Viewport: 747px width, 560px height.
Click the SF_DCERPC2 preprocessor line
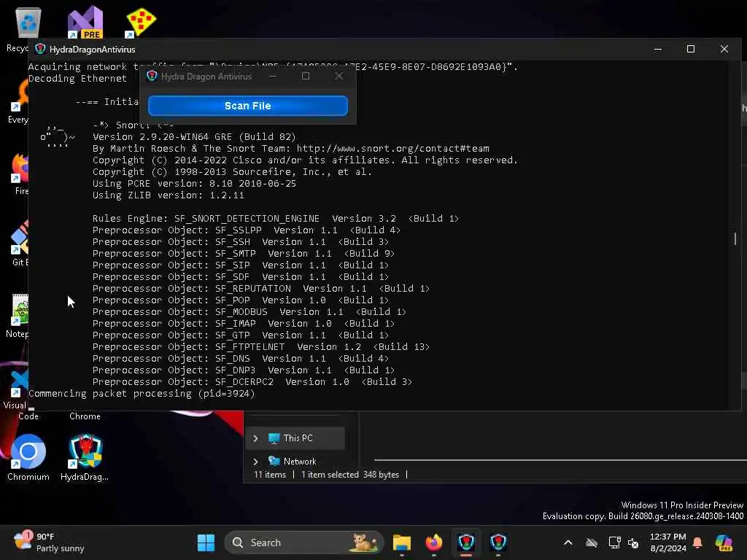point(252,382)
